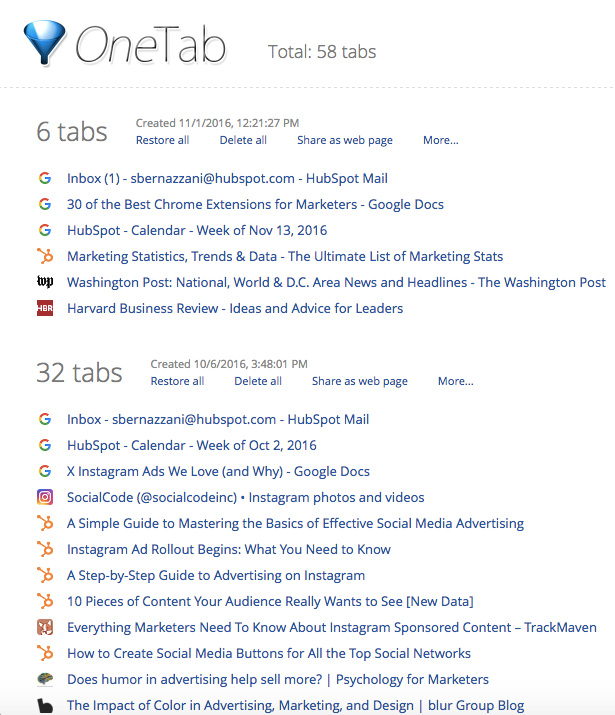Share the 6 tabs group as web page
Screen dimensions: 615x715
pos(345,140)
